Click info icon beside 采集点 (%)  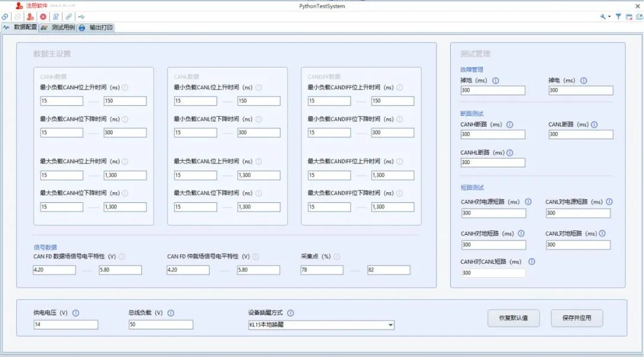tap(337, 257)
